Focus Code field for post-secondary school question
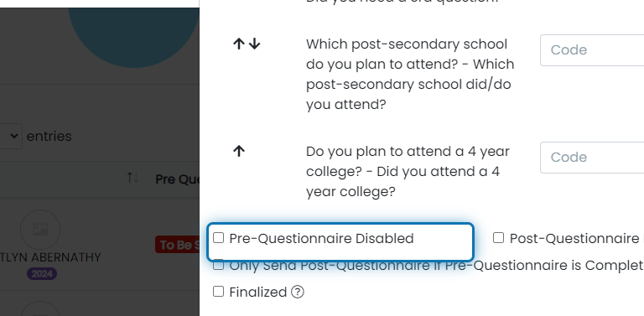 click(x=592, y=50)
